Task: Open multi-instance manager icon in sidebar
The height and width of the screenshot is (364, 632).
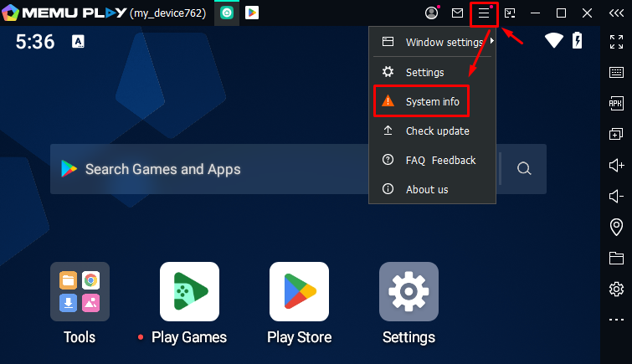Action: (x=616, y=134)
